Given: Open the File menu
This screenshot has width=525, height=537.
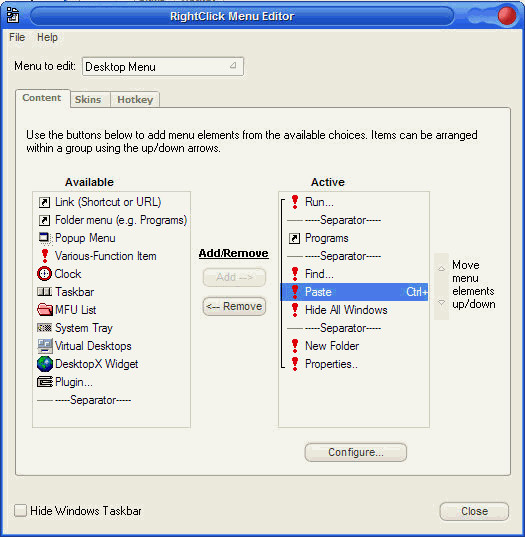Looking at the screenshot, I should (x=17, y=37).
